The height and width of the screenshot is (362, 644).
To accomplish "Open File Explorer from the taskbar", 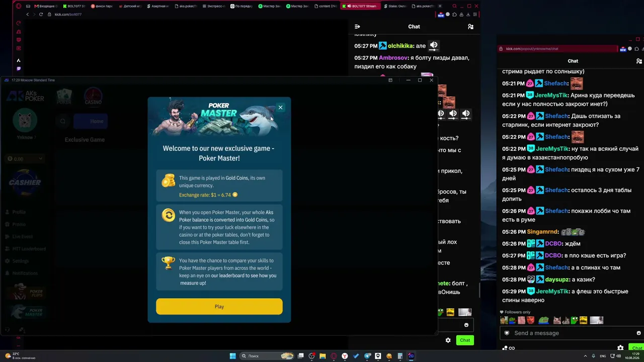I will [x=323, y=356].
